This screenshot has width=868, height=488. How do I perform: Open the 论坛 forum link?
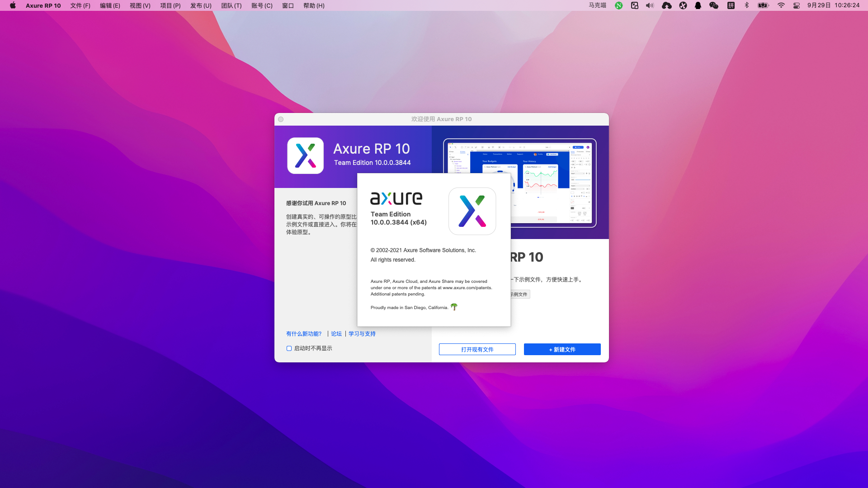tap(336, 334)
